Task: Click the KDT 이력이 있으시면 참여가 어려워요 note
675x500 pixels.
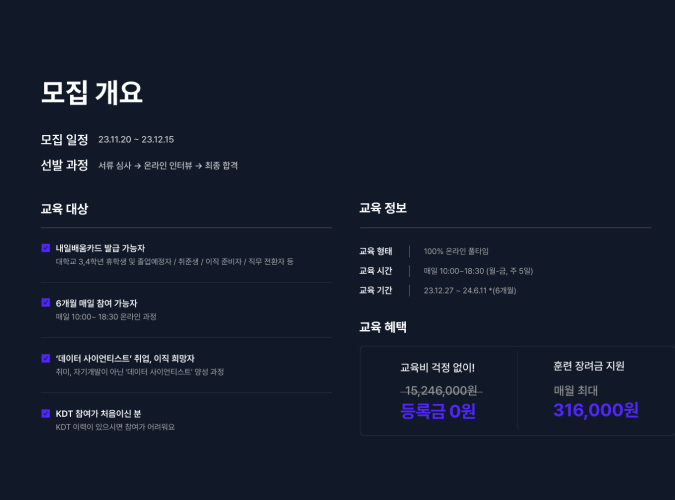Action: (115, 427)
